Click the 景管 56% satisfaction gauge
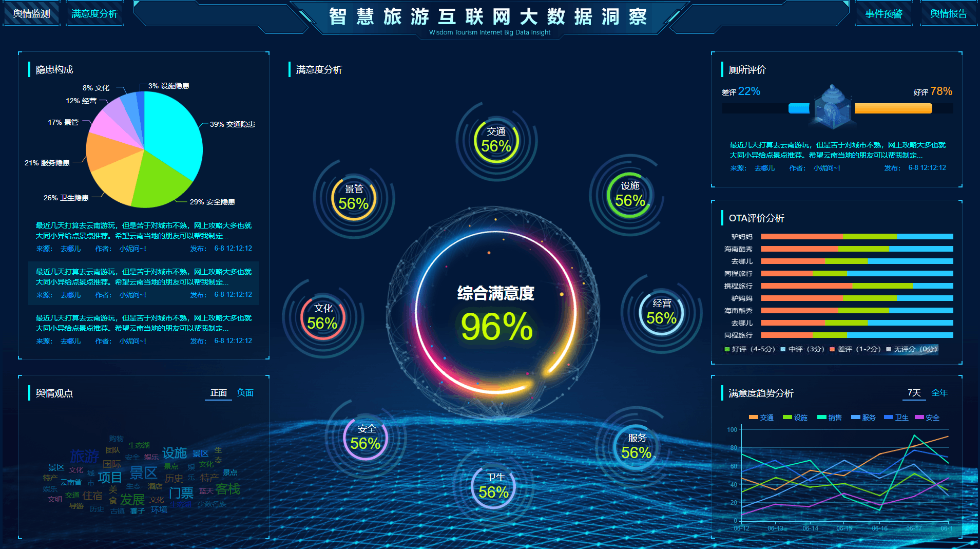The width and height of the screenshot is (980, 549). click(354, 198)
